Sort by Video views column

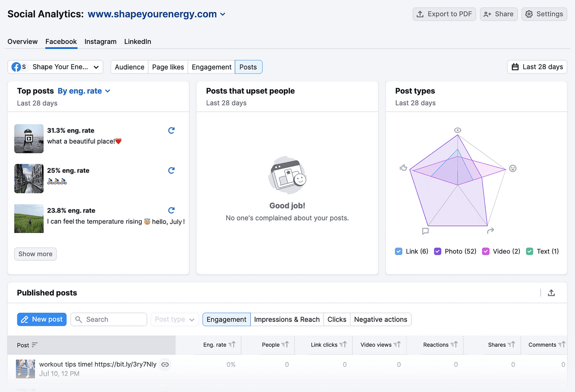(397, 344)
